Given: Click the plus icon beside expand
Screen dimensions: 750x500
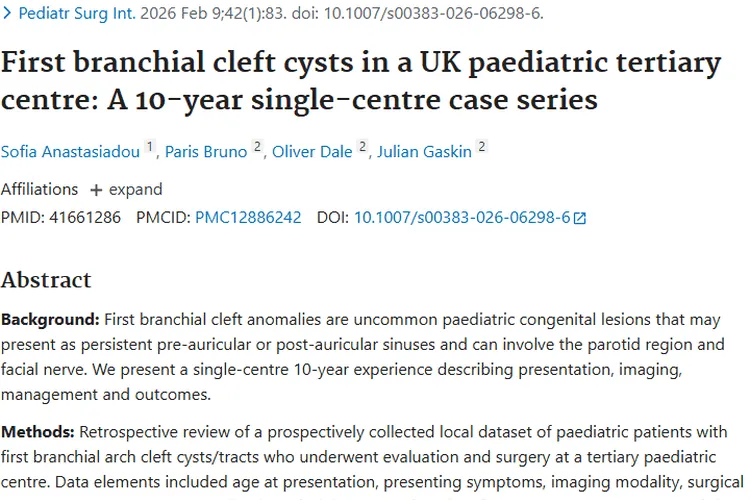Looking at the screenshot, I should [96, 190].
